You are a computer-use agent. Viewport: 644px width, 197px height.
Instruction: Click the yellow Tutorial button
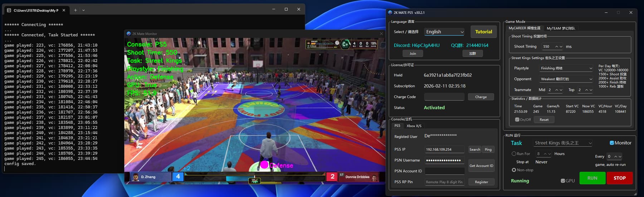click(x=483, y=32)
